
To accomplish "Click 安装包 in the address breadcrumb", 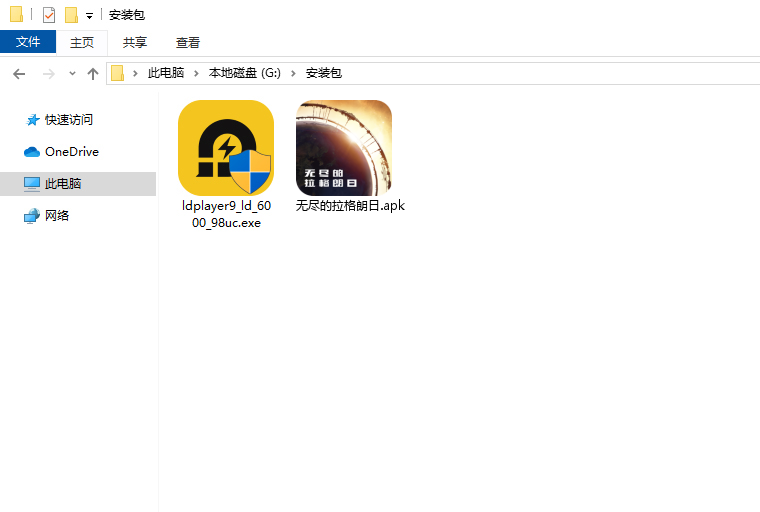I will click(x=324, y=73).
